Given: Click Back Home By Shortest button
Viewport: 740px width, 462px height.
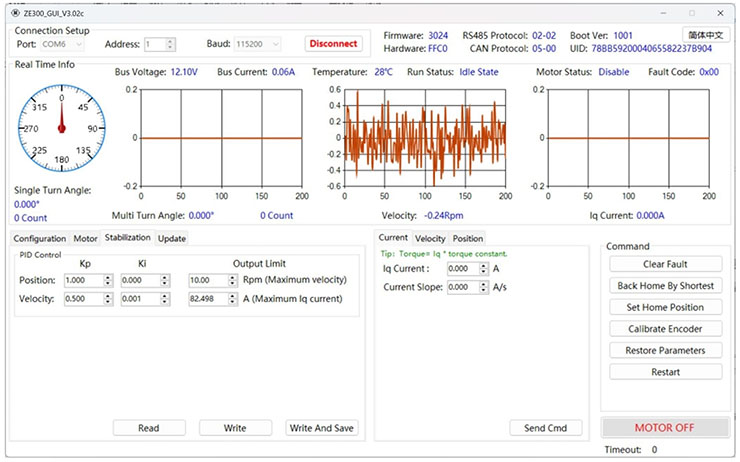Looking at the screenshot, I should tap(665, 286).
